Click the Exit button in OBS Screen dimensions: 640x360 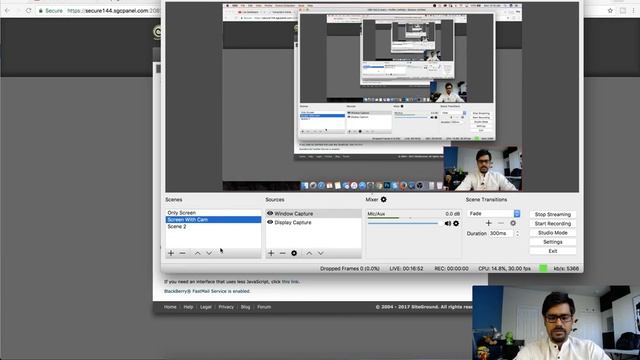click(553, 251)
